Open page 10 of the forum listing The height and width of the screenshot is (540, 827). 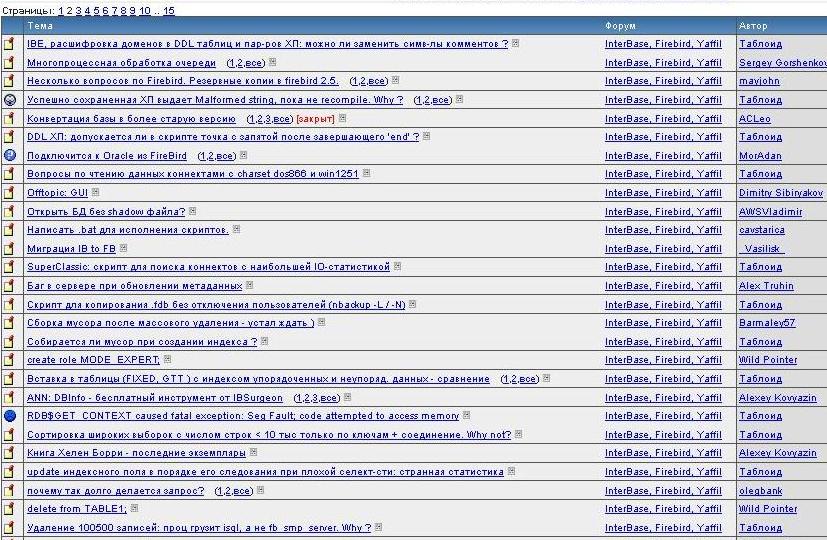click(x=145, y=10)
